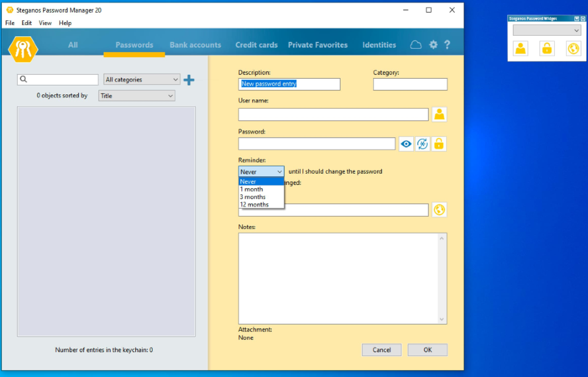Open the Help menu

(65, 23)
